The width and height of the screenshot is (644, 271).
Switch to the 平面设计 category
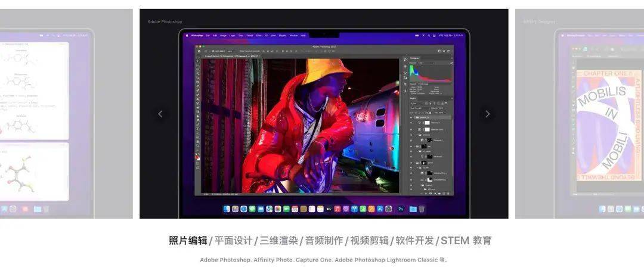click(234, 241)
